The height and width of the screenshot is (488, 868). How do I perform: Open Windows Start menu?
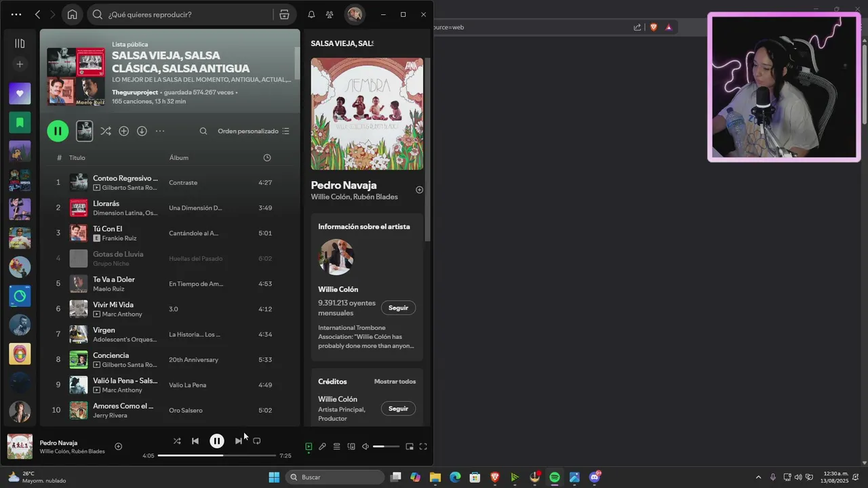274,477
